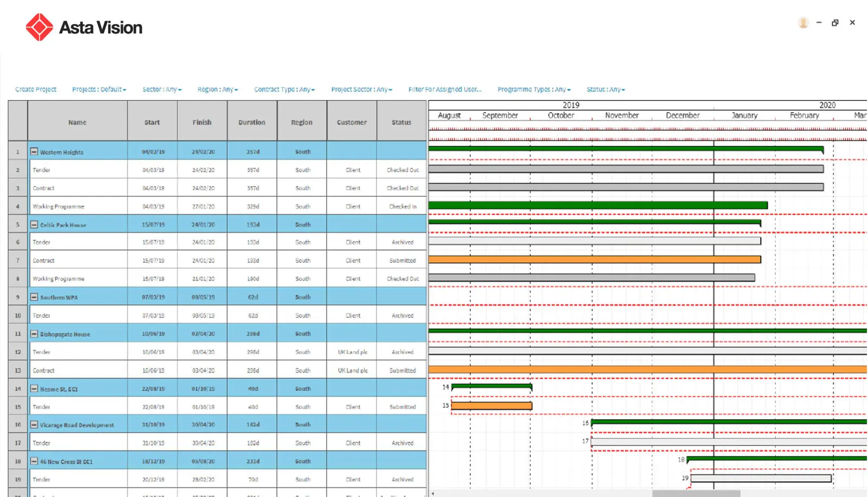Open the Projects: Default menu
Viewport: 868px width, 497px height.
coord(99,90)
